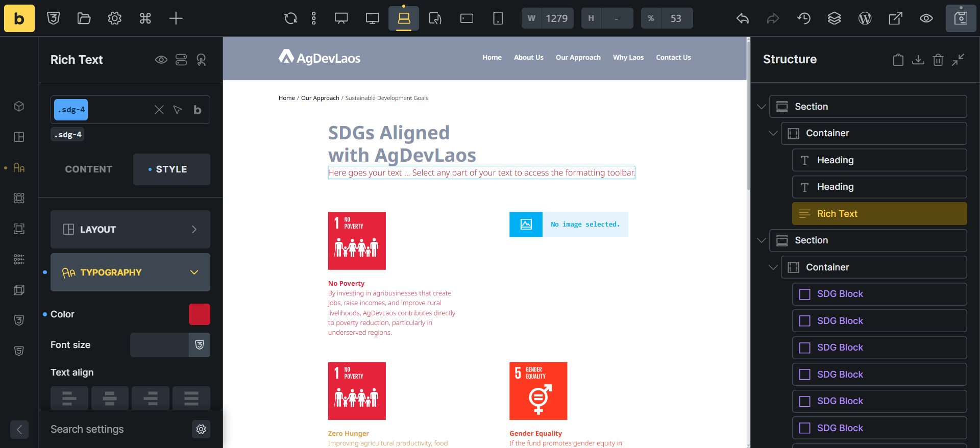Viewport: 980px width, 448px height.
Task: Click the width value field 1279
Action: click(x=556, y=18)
